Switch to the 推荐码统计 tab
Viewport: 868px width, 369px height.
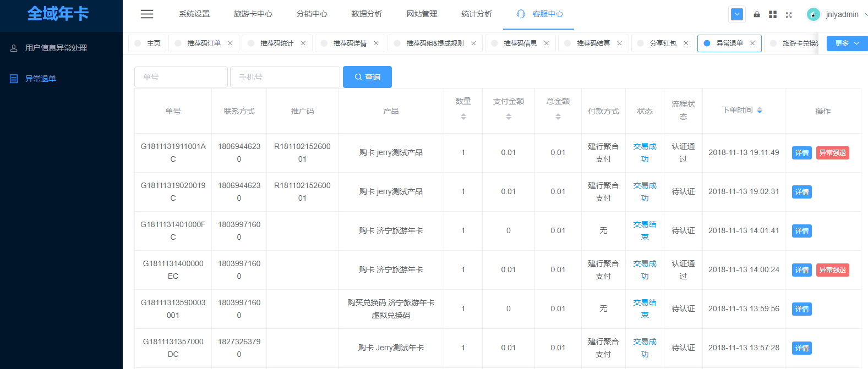point(277,43)
